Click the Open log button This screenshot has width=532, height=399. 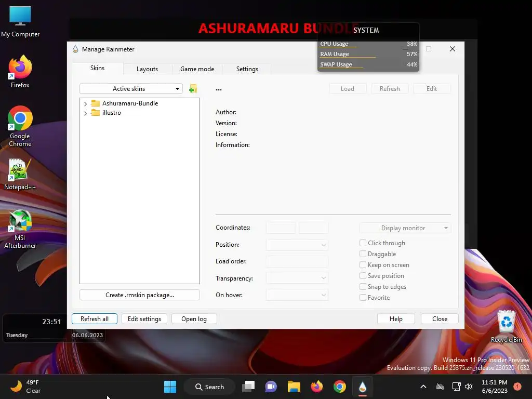click(194, 319)
